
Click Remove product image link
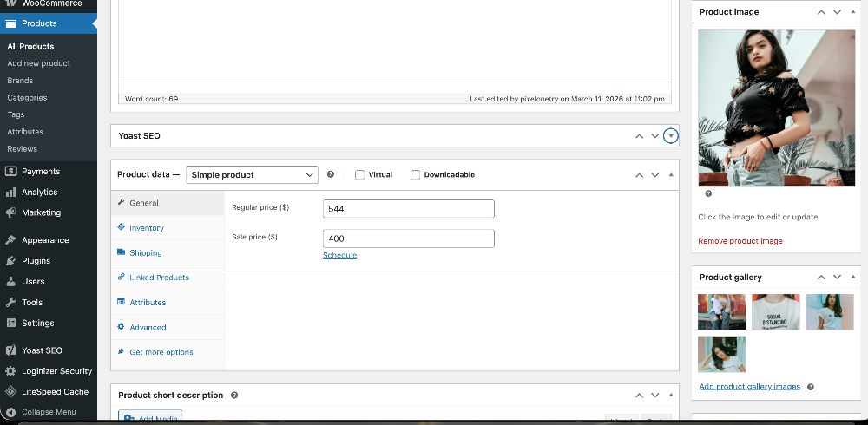click(x=740, y=241)
